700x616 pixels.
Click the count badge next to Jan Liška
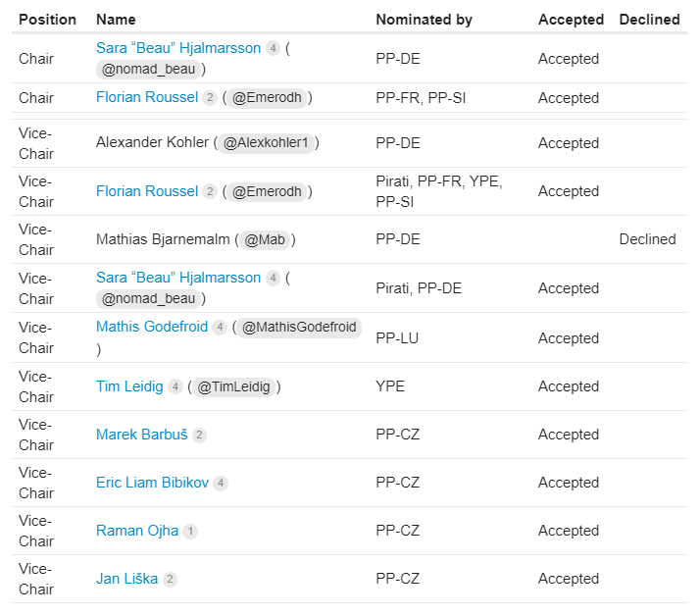pyautogui.click(x=170, y=580)
